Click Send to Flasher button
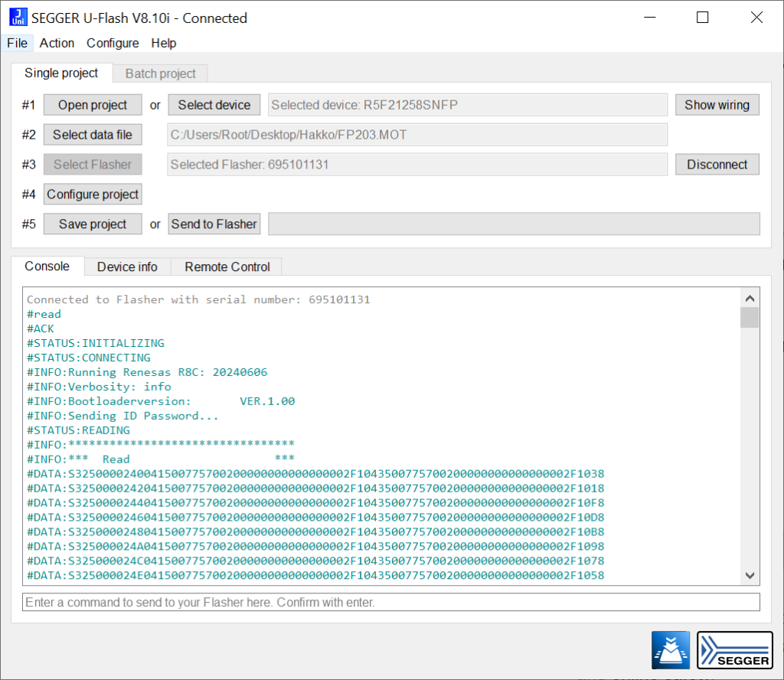Image resolution: width=784 pixels, height=680 pixels. tap(214, 224)
